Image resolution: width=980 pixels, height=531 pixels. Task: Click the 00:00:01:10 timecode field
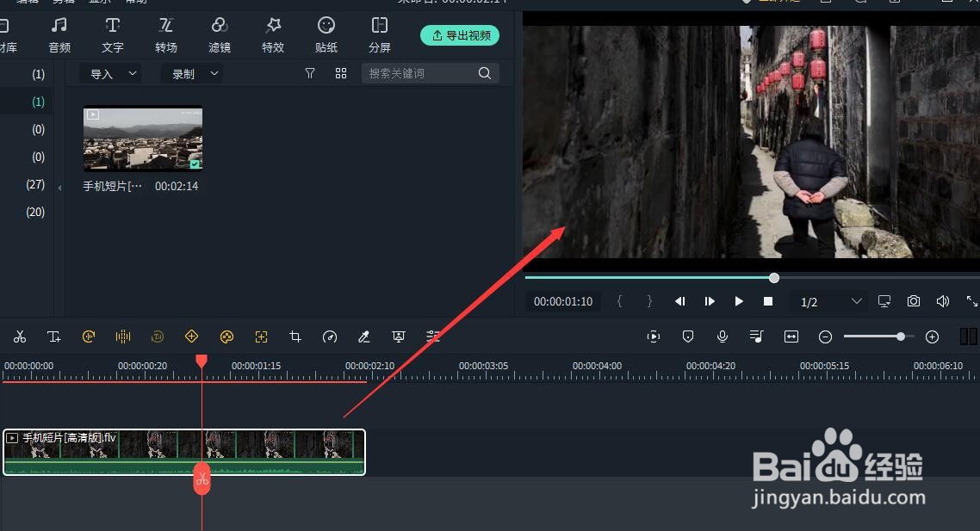pos(563,302)
